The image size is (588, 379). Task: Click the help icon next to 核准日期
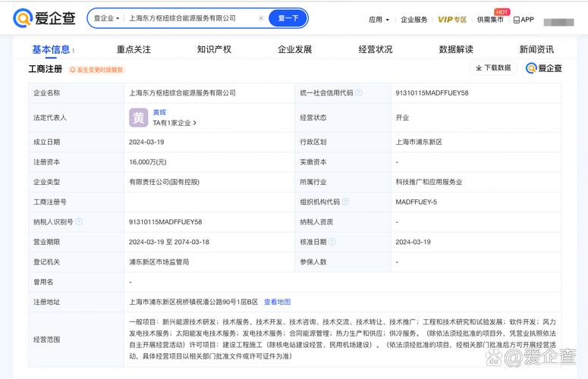(332, 242)
